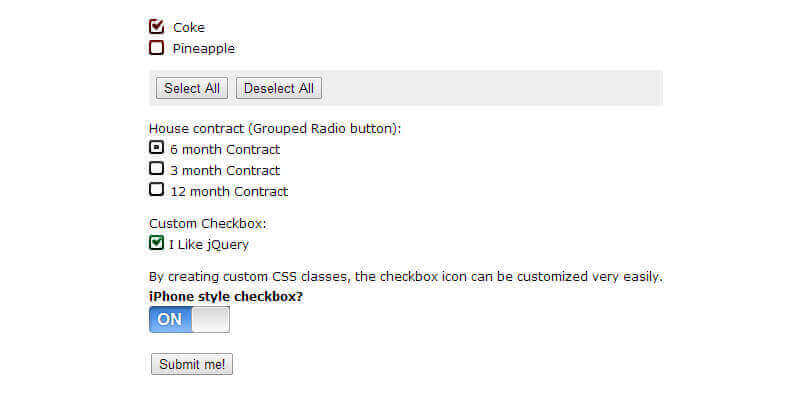This screenshot has width=800, height=400.
Task: Click the "Custom Checkbox:" heading text
Action: (208, 224)
